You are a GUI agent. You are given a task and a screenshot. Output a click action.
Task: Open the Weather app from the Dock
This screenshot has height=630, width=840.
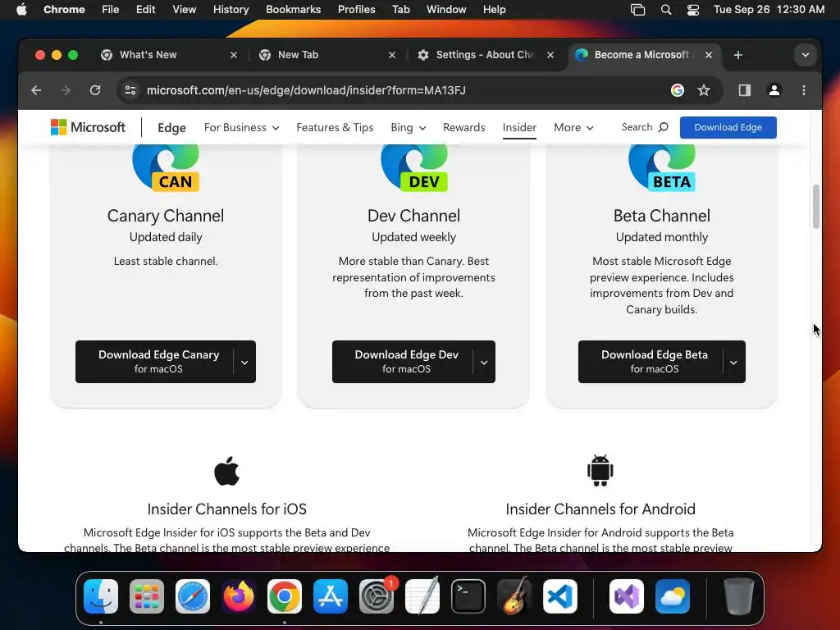point(673,596)
